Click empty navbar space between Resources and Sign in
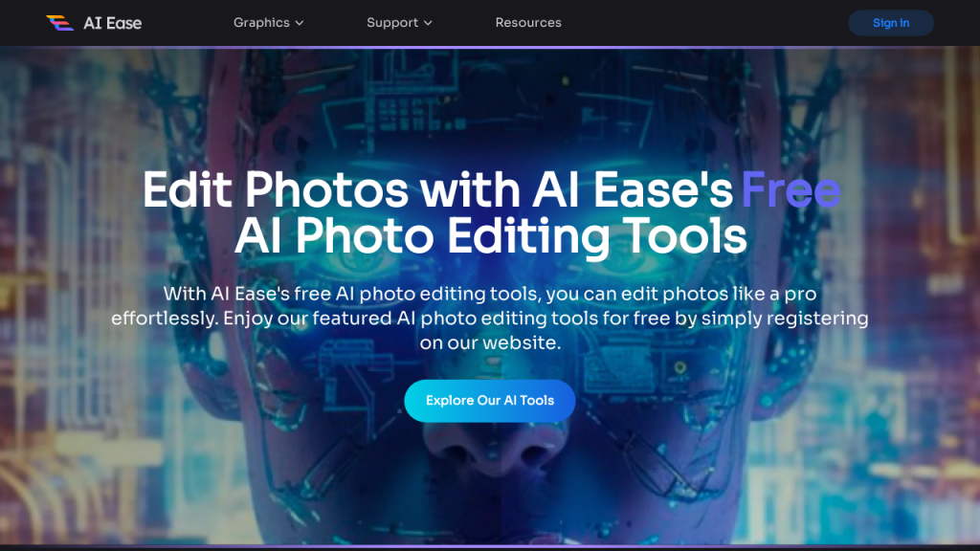 704,23
